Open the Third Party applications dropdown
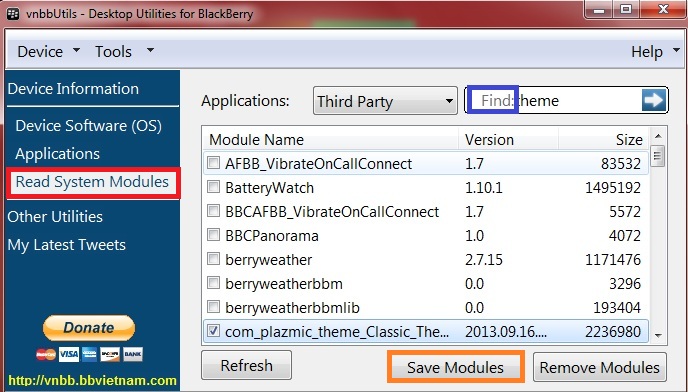Image resolution: width=688 pixels, height=392 pixels. tap(385, 101)
